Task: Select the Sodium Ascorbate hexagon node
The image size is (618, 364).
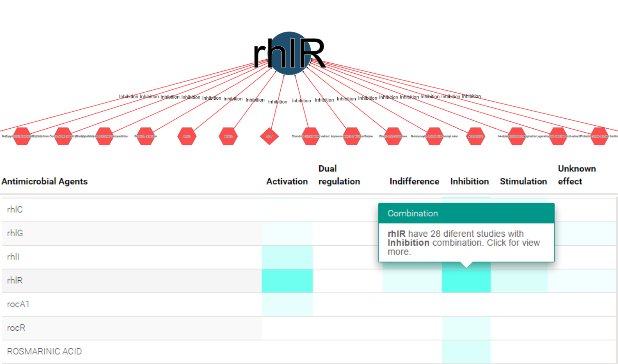Action: click(146, 136)
